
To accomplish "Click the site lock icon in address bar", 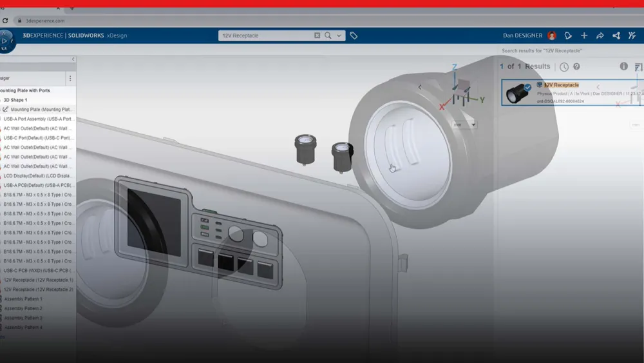I will 19,21.
